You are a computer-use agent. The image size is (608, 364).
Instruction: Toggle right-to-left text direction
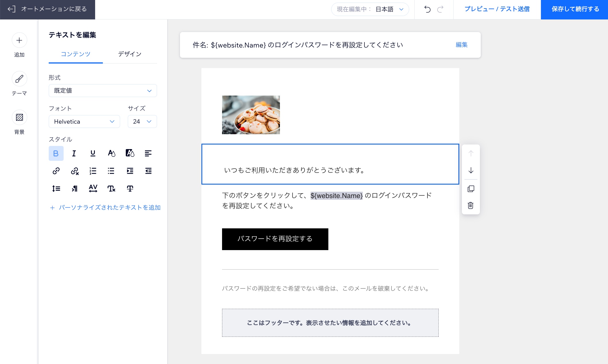[74, 189]
